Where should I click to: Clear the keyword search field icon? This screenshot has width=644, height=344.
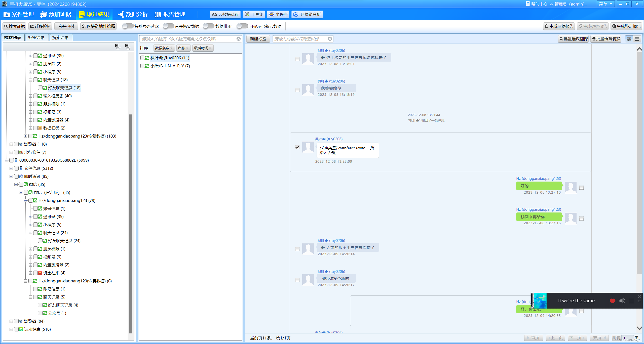[x=238, y=39]
